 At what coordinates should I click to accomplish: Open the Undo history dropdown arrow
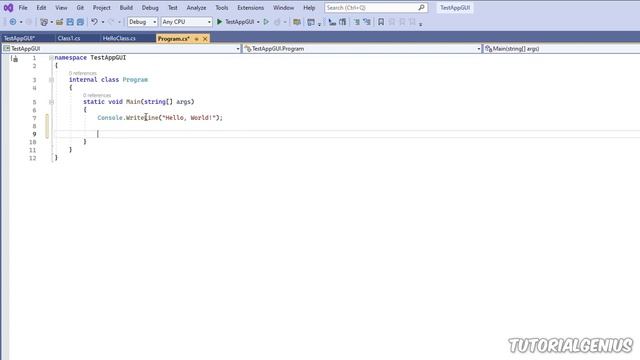pos(102,22)
